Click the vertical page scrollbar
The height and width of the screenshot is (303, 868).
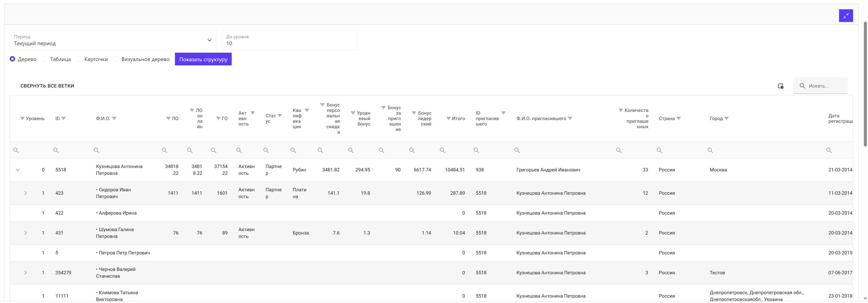coord(865,84)
